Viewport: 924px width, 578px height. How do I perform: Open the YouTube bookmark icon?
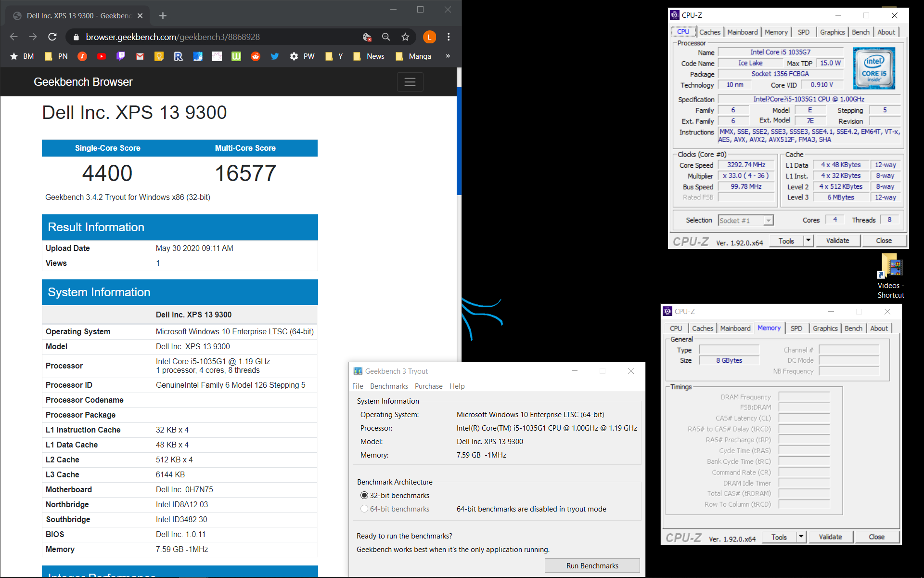tap(101, 56)
